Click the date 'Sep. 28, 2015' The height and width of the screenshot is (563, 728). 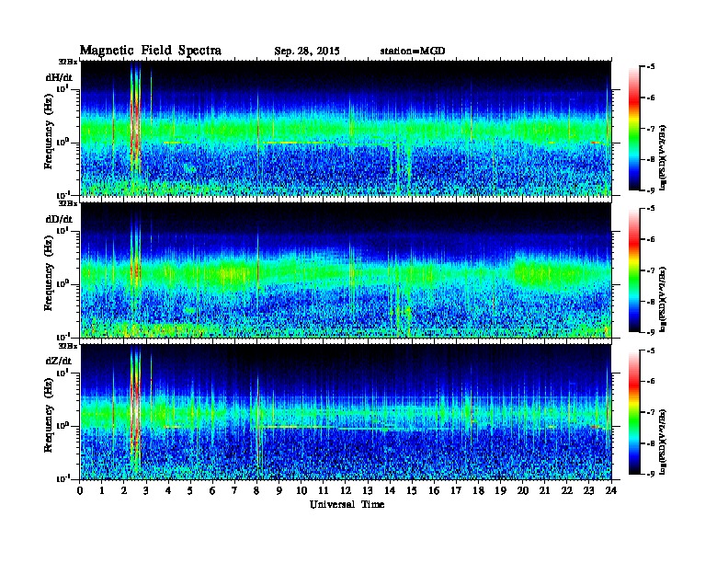307,52
